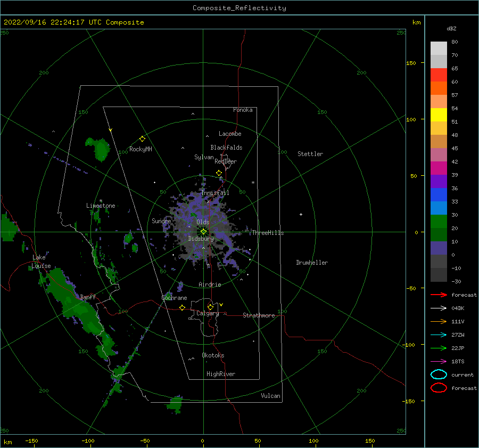The image size is (479, 448).
Task: Click the Composite_Reflectivity title
Action: (240, 8)
